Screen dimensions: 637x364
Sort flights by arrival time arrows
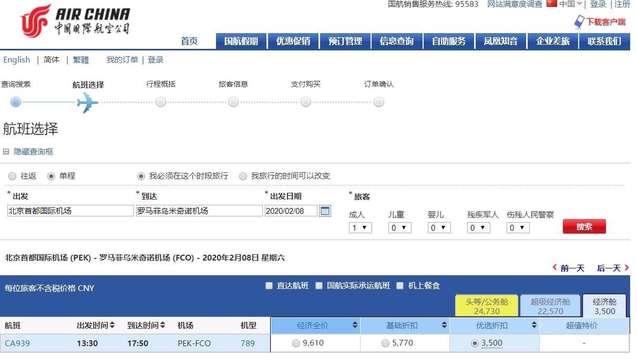pyautogui.click(x=162, y=326)
